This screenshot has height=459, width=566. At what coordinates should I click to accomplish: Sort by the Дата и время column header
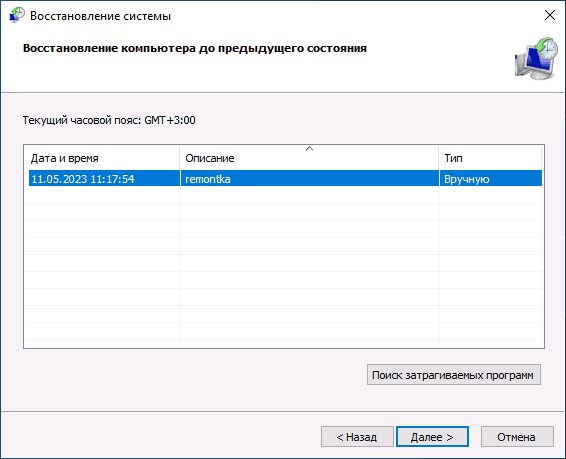pyautogui.click(x=102, y=158)
